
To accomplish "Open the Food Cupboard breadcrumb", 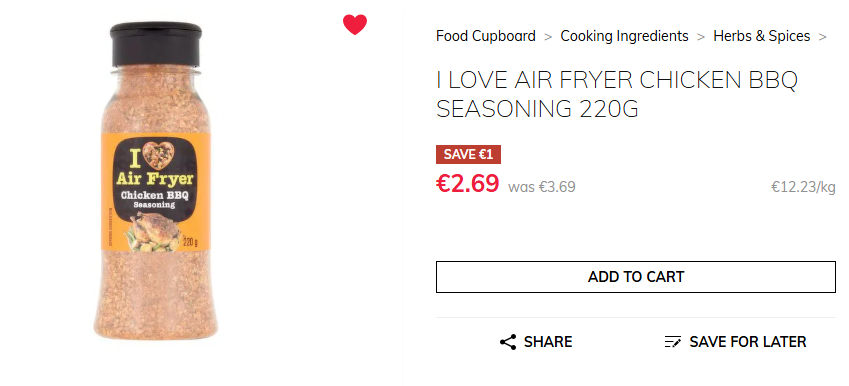I will pos(486,36).
